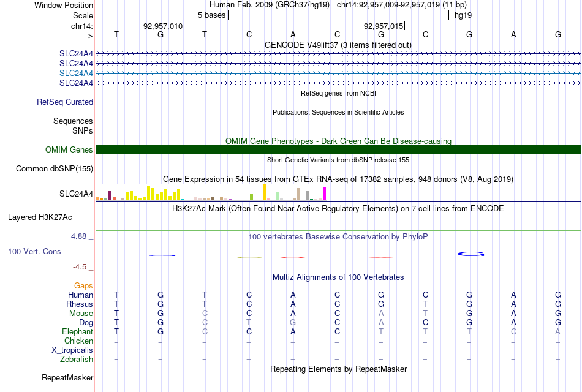Click the SNPs subtrack label

click(83, 130)
